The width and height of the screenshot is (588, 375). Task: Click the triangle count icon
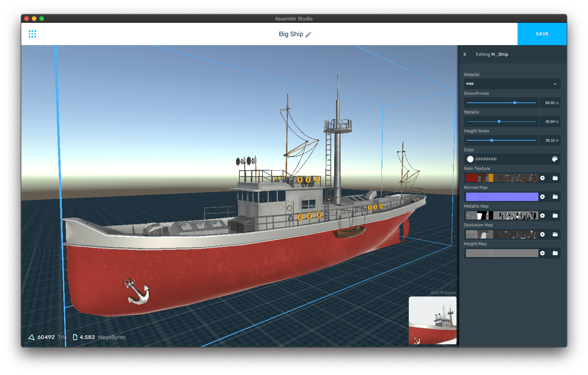(31, 337)
